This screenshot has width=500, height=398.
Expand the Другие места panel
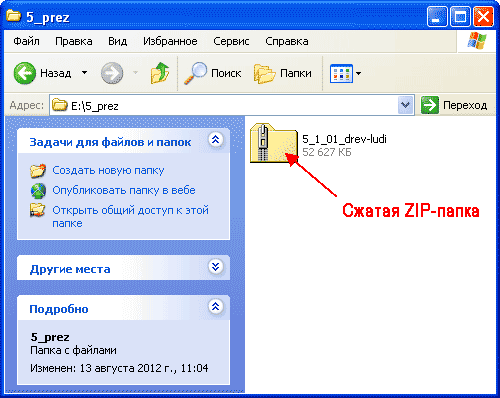[216, 266]
